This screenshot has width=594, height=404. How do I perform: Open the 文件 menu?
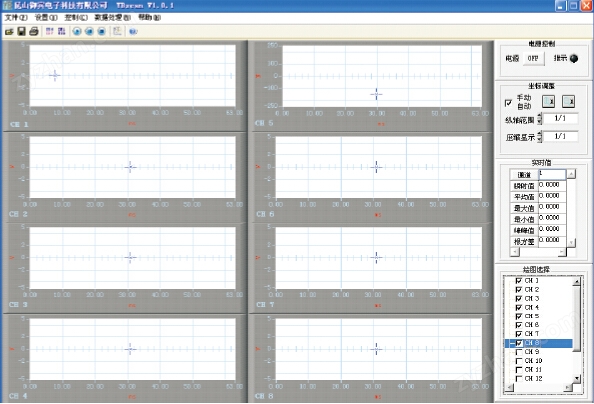click(16, 17)
